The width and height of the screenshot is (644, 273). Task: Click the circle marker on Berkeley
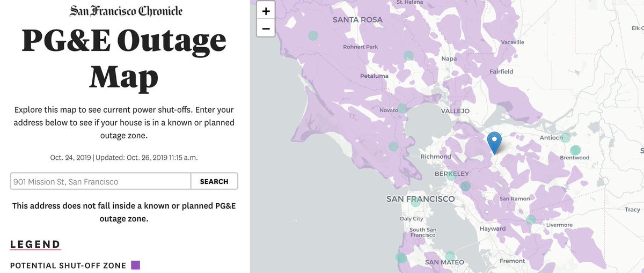[451, 175]
